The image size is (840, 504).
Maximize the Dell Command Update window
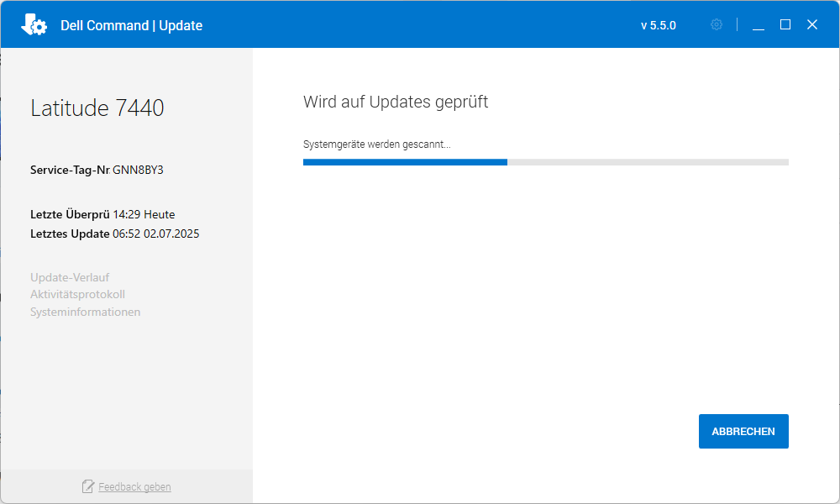[785, 24]
